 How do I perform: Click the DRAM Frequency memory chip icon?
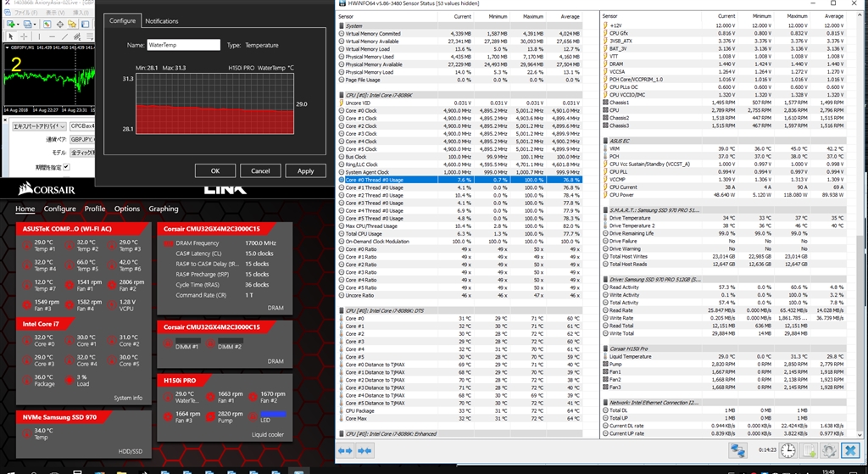(169, 243)
